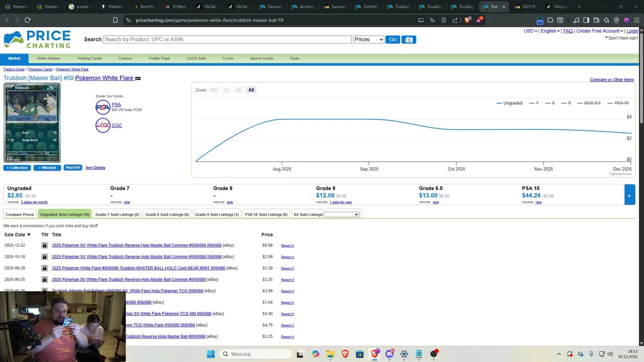Open the Video Games menu
Image resolution: width=644 pixels, height=362 pixels.
point(48,58)
